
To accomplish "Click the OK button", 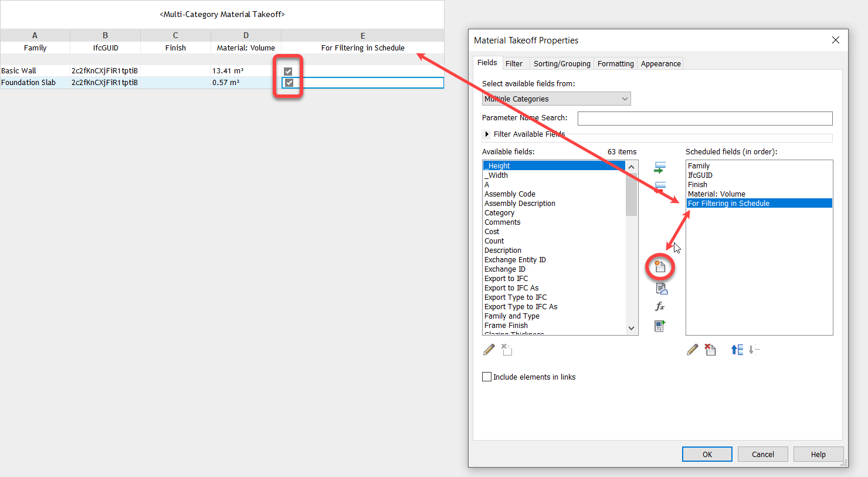I will [707, 454].
